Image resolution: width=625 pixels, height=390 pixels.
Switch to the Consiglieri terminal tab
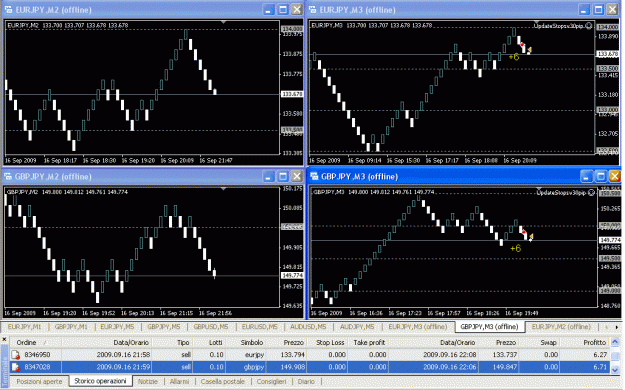pos(271,382)
